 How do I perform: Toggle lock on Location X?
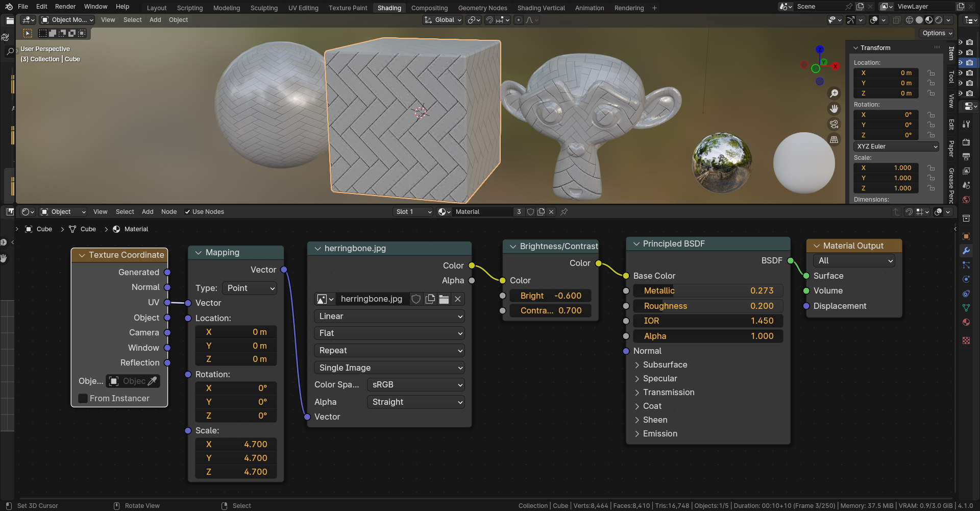coord(931,73)
